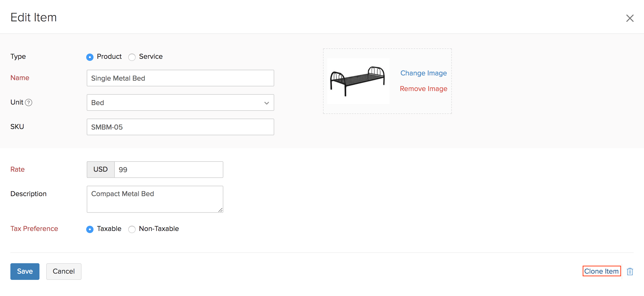Select the Service type radio button
Viewport: 644px width, 296px height.
point(132,57)
